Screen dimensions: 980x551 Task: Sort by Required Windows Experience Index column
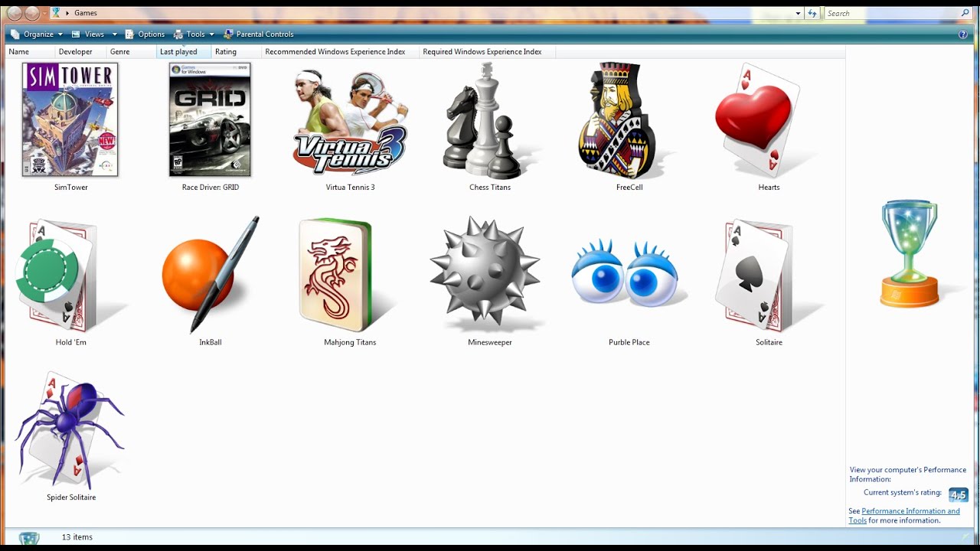coord(488,52)
